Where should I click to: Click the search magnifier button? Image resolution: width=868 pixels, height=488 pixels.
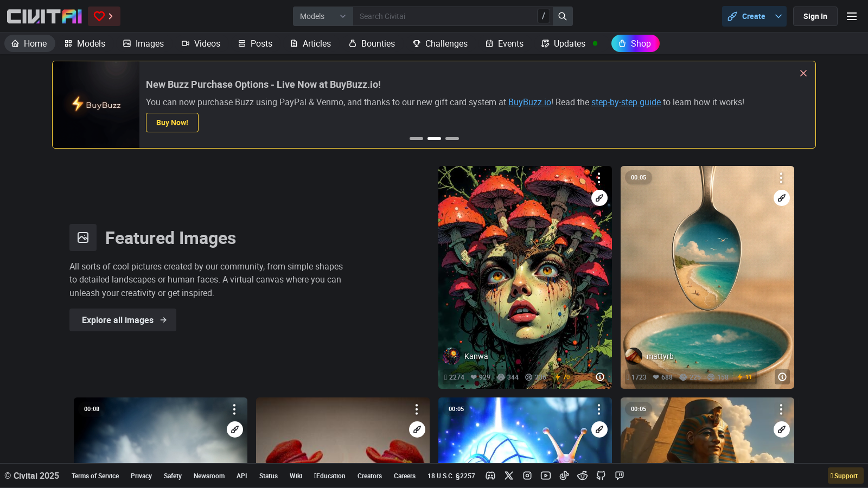(563, 16)
